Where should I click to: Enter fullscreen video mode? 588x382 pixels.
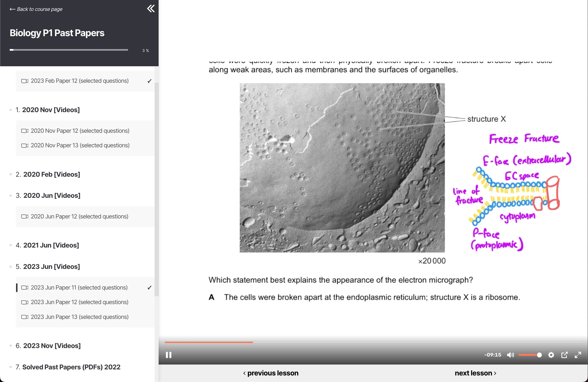tap(578, 355)
